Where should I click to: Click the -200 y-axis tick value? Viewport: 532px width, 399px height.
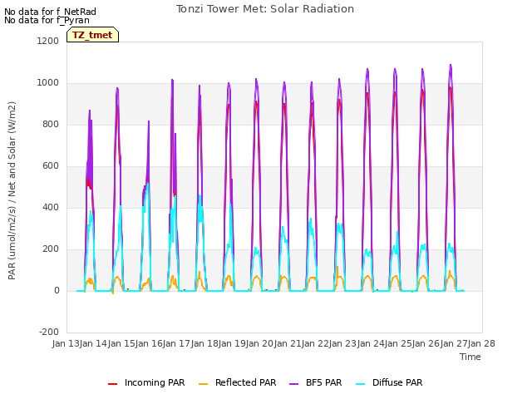point(49,332)
